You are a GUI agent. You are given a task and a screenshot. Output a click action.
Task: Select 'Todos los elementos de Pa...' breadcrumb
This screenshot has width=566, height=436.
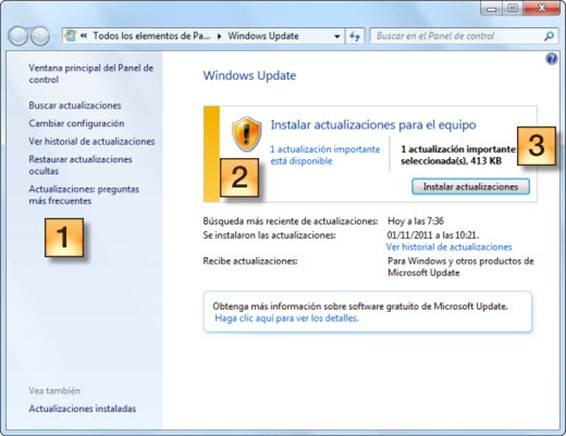click(x=151, y=36)
